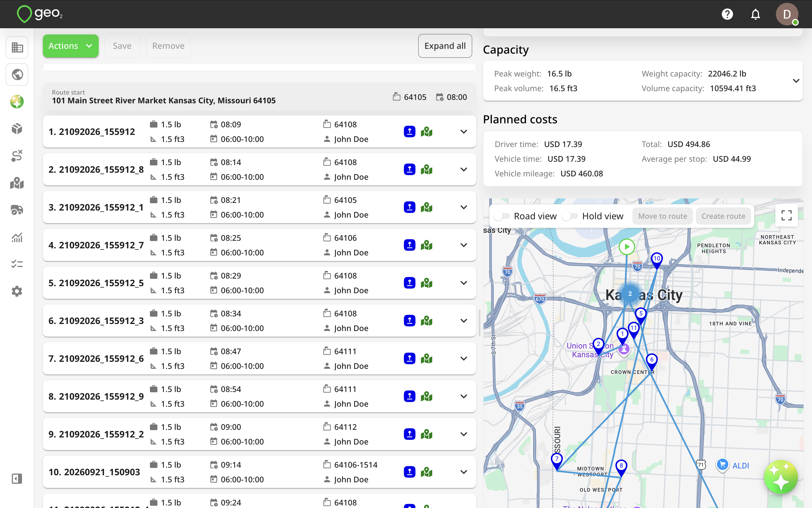The image size is (812, 508).
Task: Collapse the sidebar panel icon
Action: [x=17, y=478]
